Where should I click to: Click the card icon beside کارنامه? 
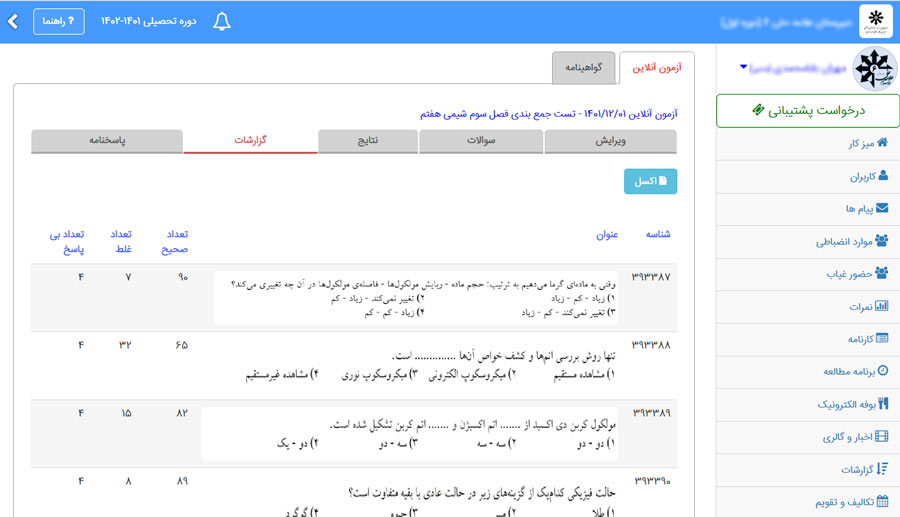coord(882,338)
